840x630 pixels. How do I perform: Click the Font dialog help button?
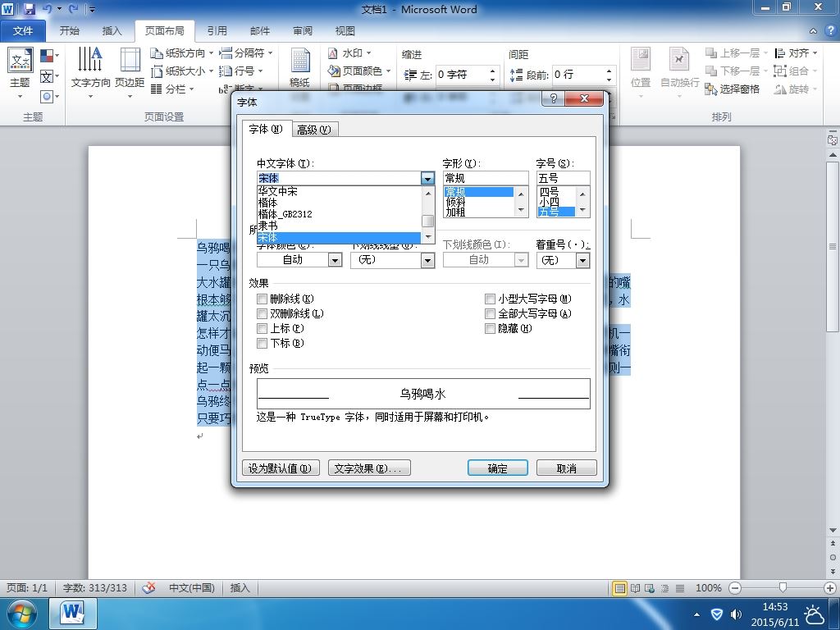pyautogui.click(x=554, y=98)
